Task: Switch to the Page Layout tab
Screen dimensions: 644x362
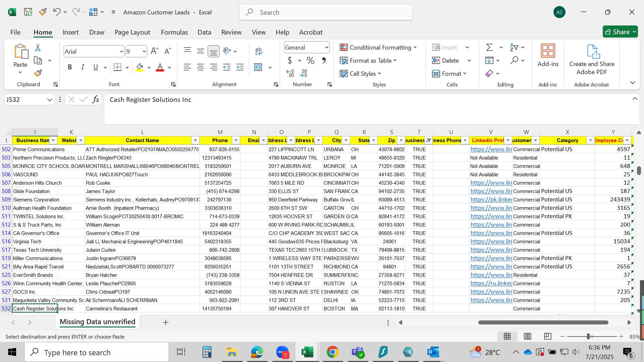Action: [132, 32]
